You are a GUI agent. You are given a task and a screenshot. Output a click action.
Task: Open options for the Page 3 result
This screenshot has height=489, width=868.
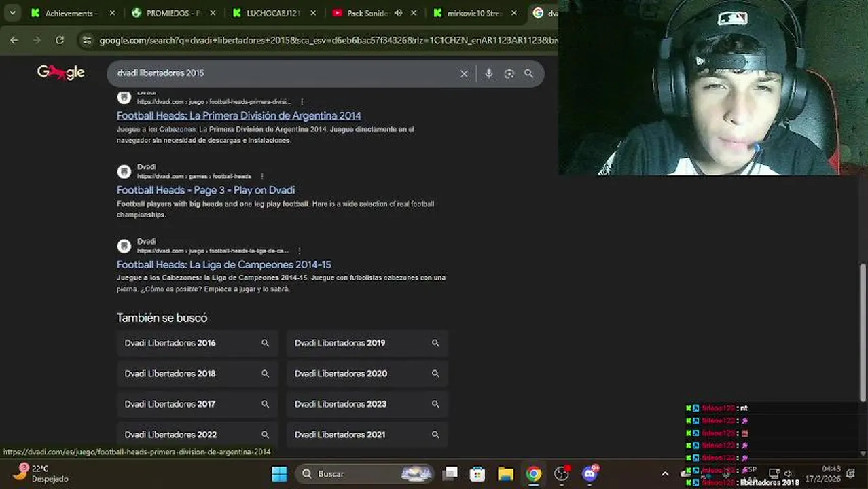[261, 177]
